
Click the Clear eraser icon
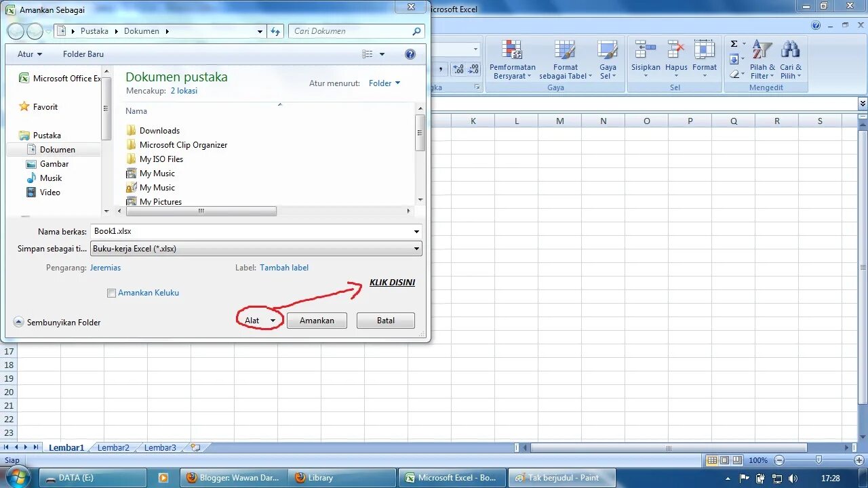(x=734, y=74)
